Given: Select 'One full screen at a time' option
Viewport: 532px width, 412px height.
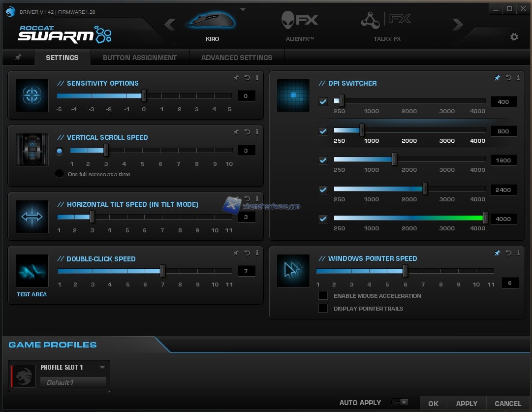Looking at the screenshot, I should (60, 174).
